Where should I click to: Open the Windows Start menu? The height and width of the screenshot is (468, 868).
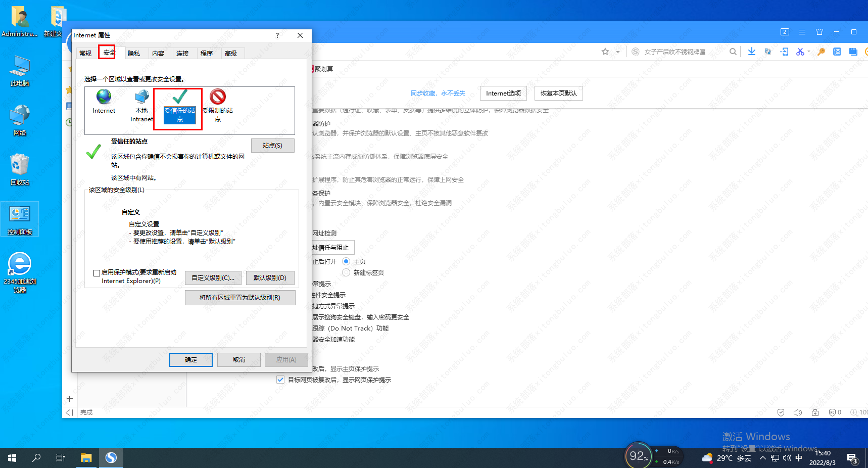12,458
